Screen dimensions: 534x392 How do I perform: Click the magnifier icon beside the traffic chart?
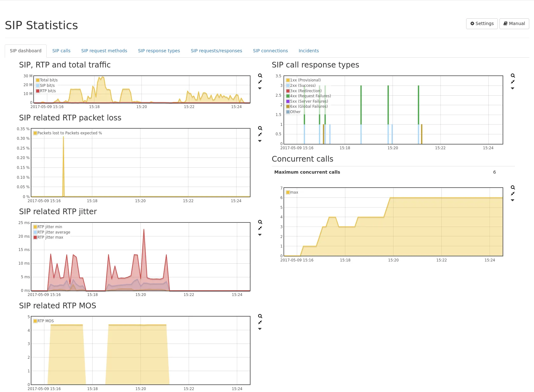(260, 76)
